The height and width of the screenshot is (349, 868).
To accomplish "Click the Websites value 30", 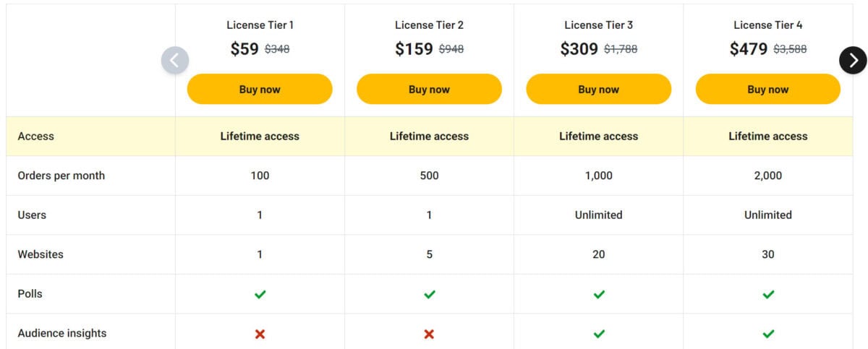I will click(768, 254).
